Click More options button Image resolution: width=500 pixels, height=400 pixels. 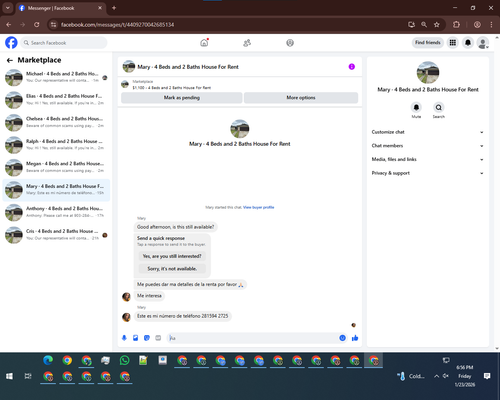[301, 98]
